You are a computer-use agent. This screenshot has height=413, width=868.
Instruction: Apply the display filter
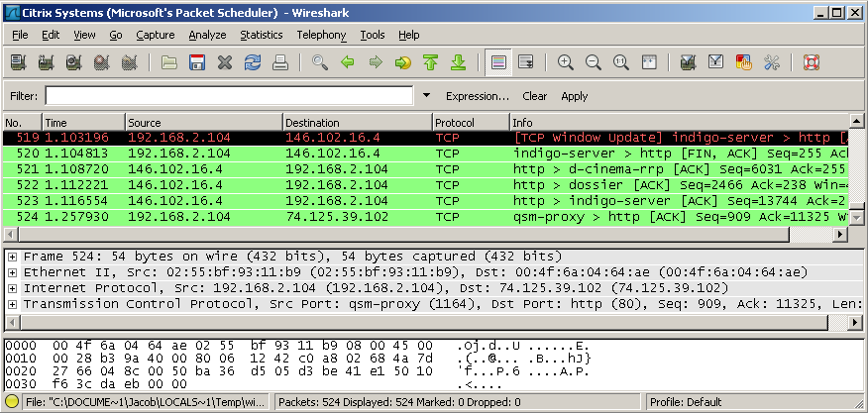pos(574,96)
